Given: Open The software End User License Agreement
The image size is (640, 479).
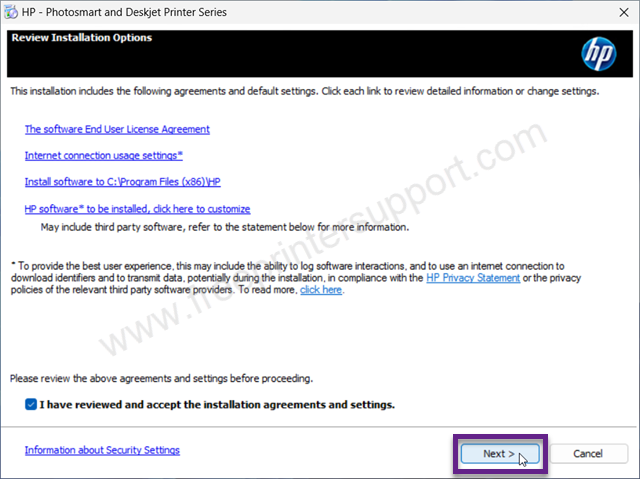Looking at the screenshot, I should (117, 129).
